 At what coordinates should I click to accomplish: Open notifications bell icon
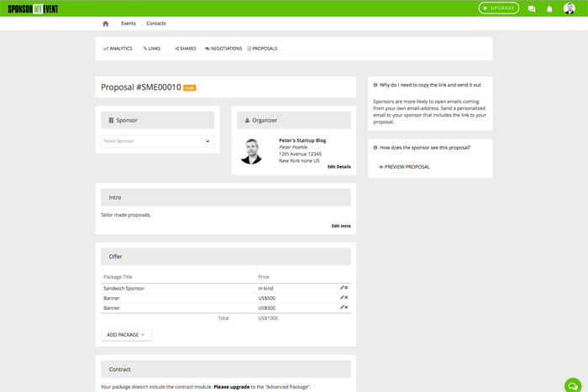pos(550,8)
